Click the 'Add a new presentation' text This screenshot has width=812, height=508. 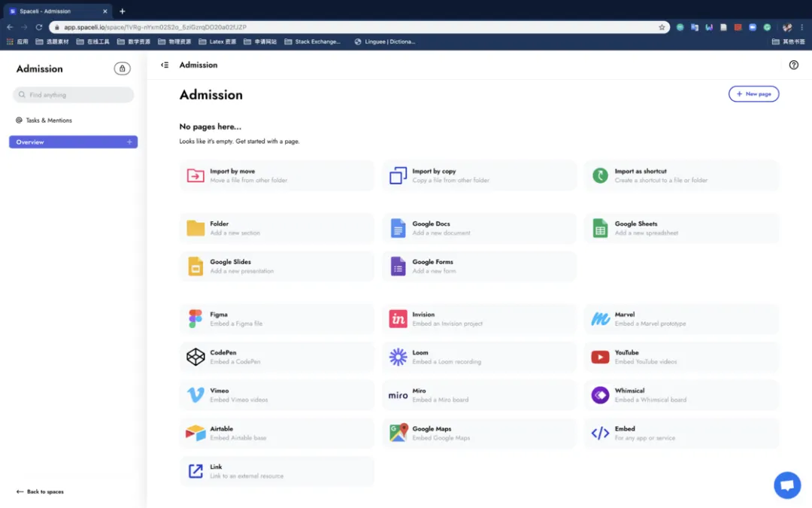coord(242,271)
